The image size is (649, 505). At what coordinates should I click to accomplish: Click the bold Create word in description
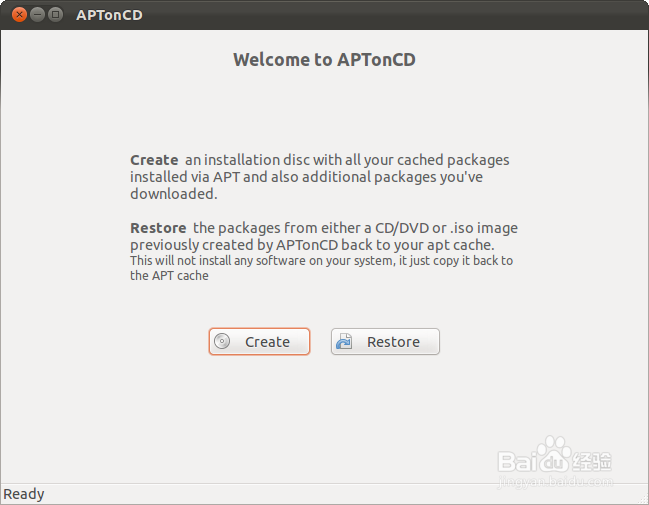tap(154, 160)
